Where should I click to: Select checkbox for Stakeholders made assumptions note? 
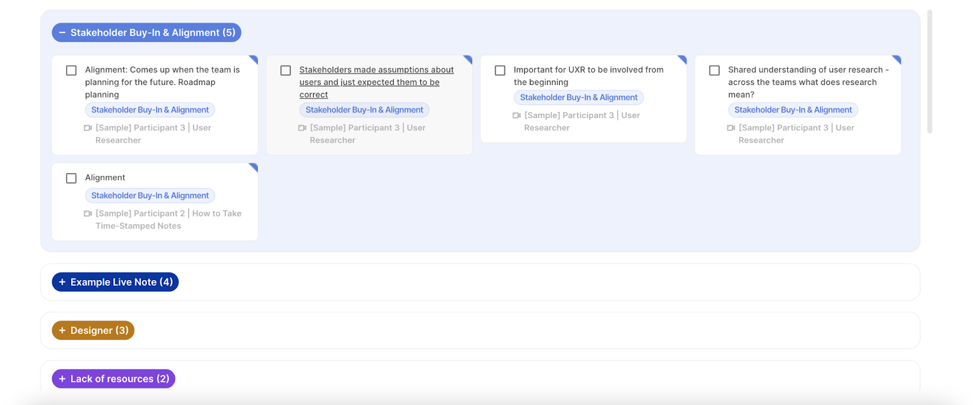(x=285, y=70)
